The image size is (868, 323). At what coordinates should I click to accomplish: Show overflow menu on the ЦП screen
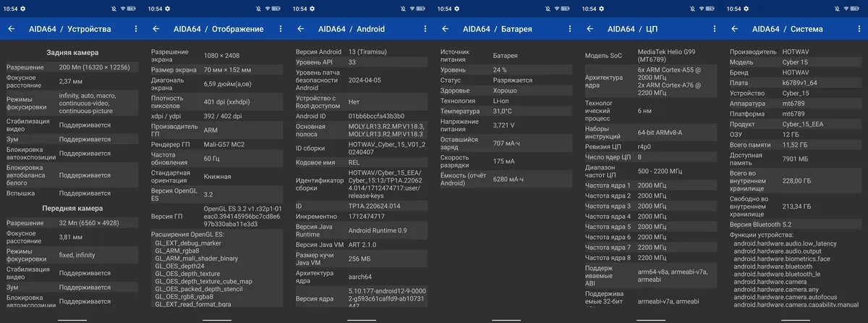[714, 29]
